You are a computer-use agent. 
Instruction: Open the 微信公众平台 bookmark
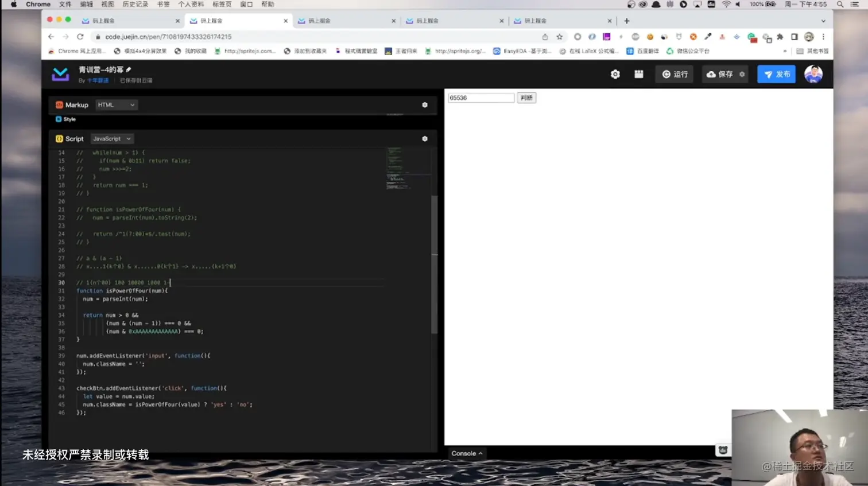(688, 51)
